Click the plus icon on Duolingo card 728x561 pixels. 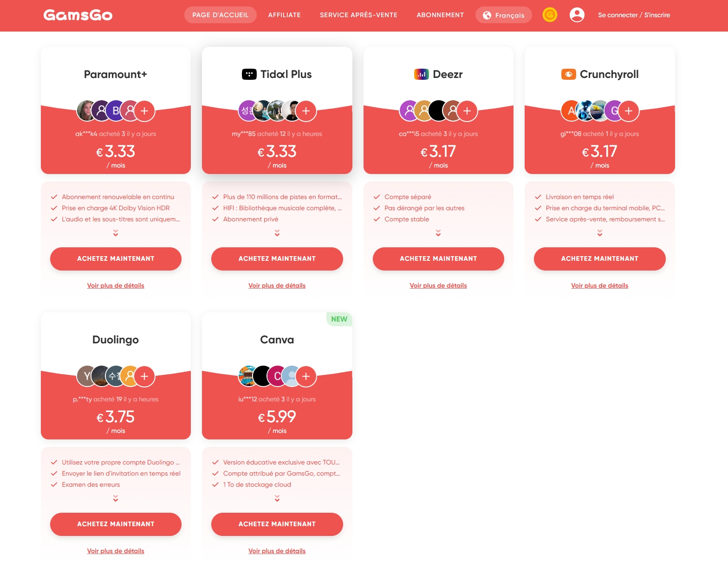144,376
